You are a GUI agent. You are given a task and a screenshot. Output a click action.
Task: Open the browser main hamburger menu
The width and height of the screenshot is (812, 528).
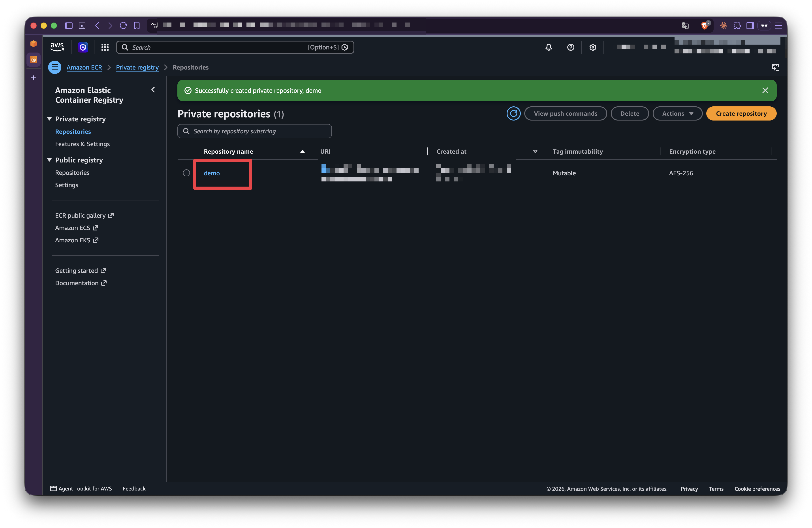pos(778,26)
